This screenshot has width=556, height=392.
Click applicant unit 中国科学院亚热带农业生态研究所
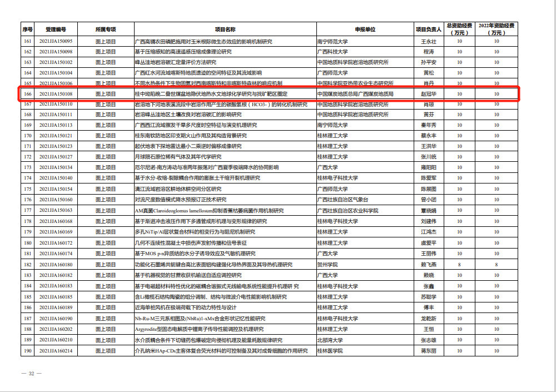pyautogui.click(x=355, y=83)
